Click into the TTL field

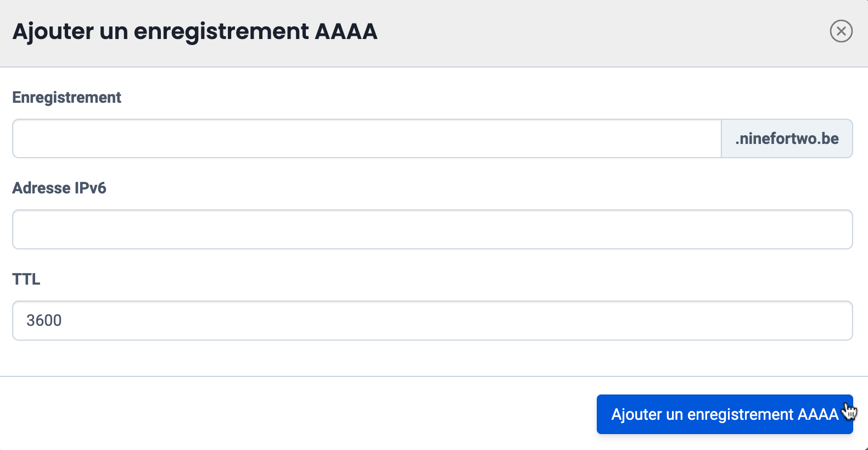(432, 320)
